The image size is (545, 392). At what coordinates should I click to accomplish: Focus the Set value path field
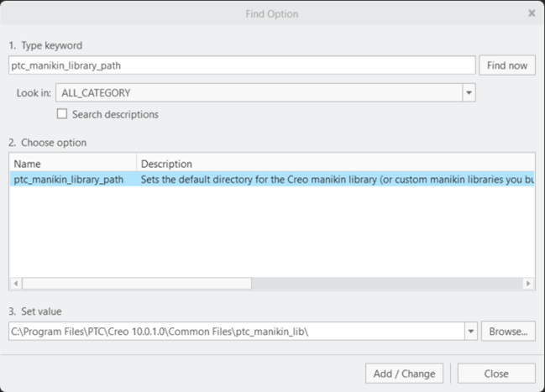[x=236, y=332]
